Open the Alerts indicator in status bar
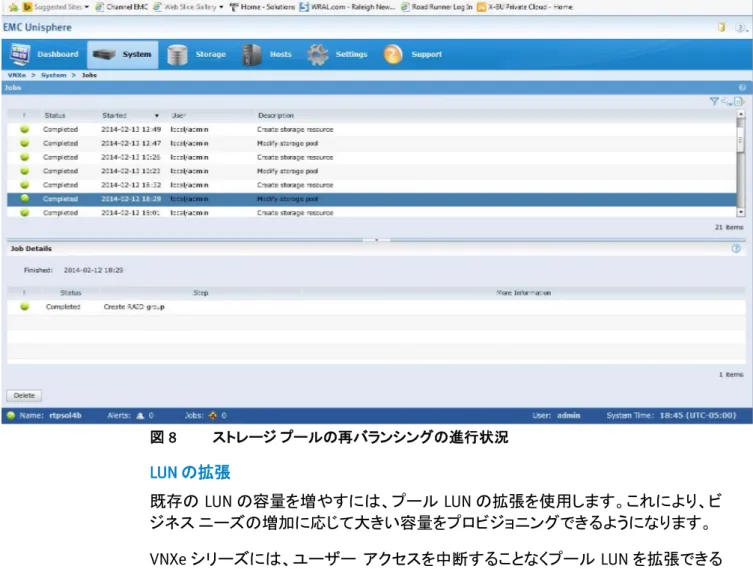The image size is (753, 569). pos(131,416)
